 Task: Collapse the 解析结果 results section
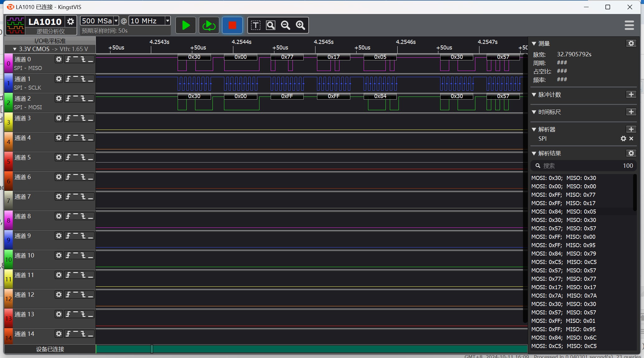[x=534, y=153]
